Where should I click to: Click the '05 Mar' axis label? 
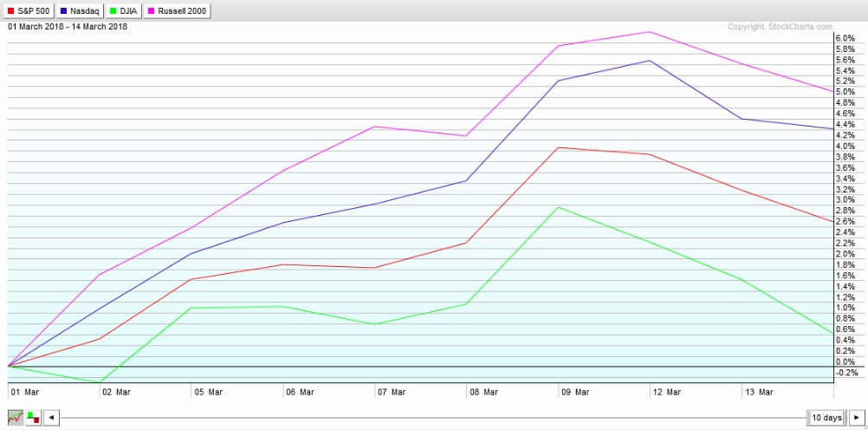[208, 393]
